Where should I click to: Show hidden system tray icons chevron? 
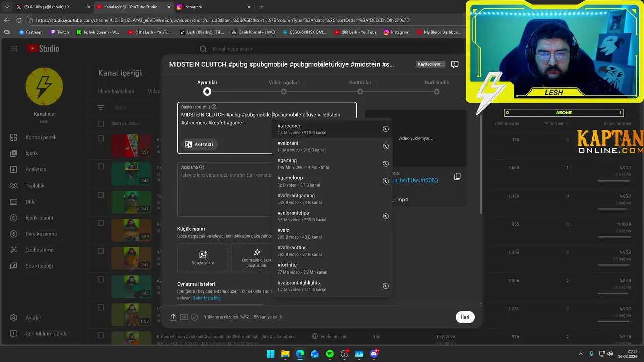581,354
